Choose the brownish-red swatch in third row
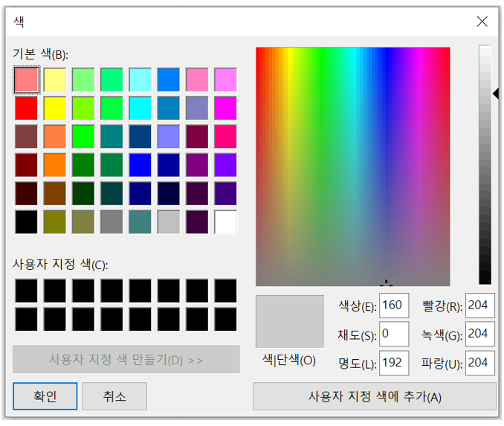This screenshot has height=426, width=504. click(26, 137)
